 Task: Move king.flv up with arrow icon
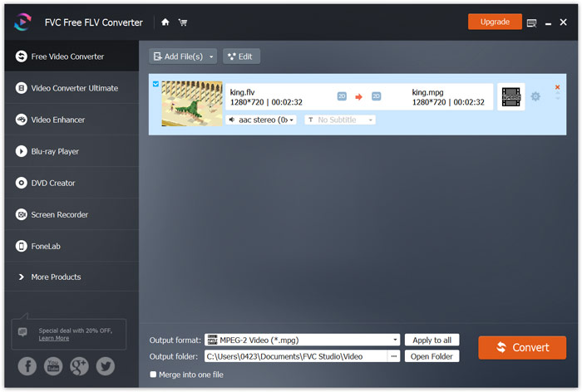pyautogui.click(x=558, y=93)
